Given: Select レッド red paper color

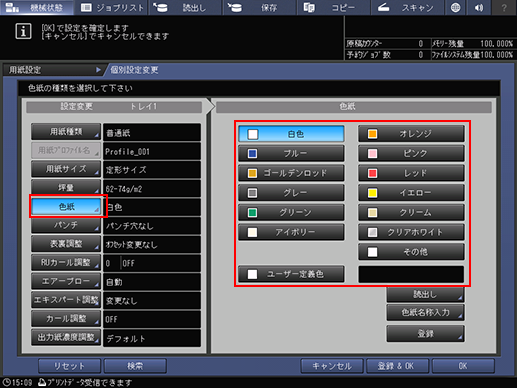Looking at the screenshot, I should click(411, 173).
